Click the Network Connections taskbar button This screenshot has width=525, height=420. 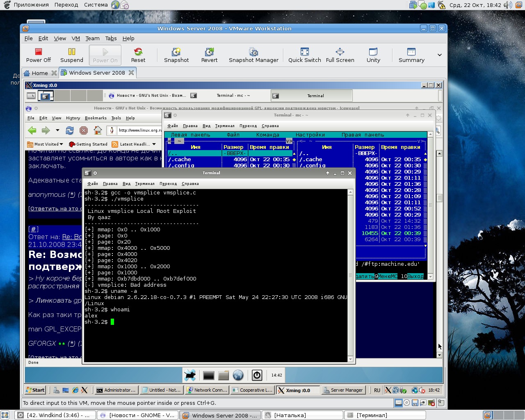coord(207,390)
